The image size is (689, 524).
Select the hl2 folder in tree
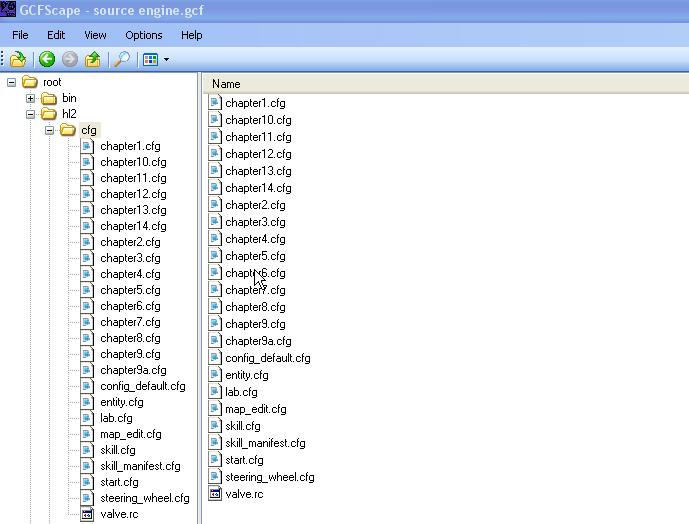pos(69,114)
